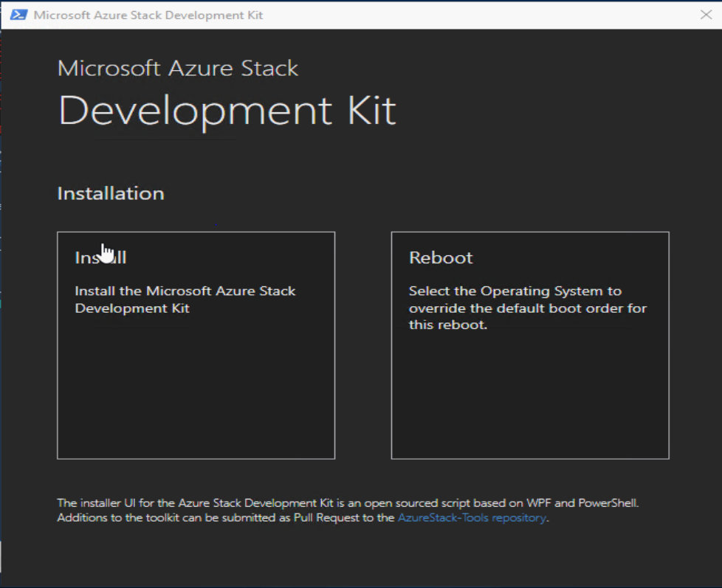Click "Install the Microsoft Azure Stack" description text
Viewport: 722px width, 588px height.
185,291
